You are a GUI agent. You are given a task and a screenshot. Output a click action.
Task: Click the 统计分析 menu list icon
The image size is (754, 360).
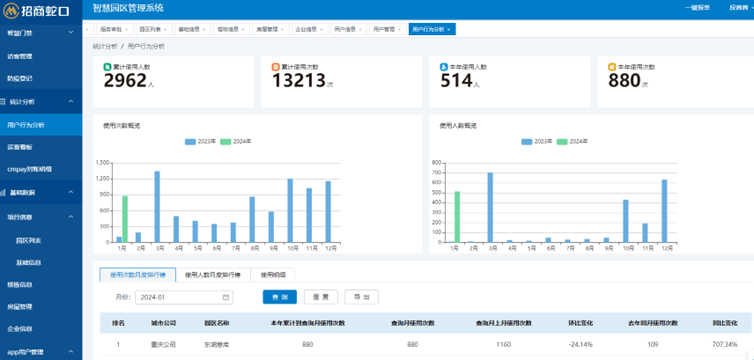point(3,101)
